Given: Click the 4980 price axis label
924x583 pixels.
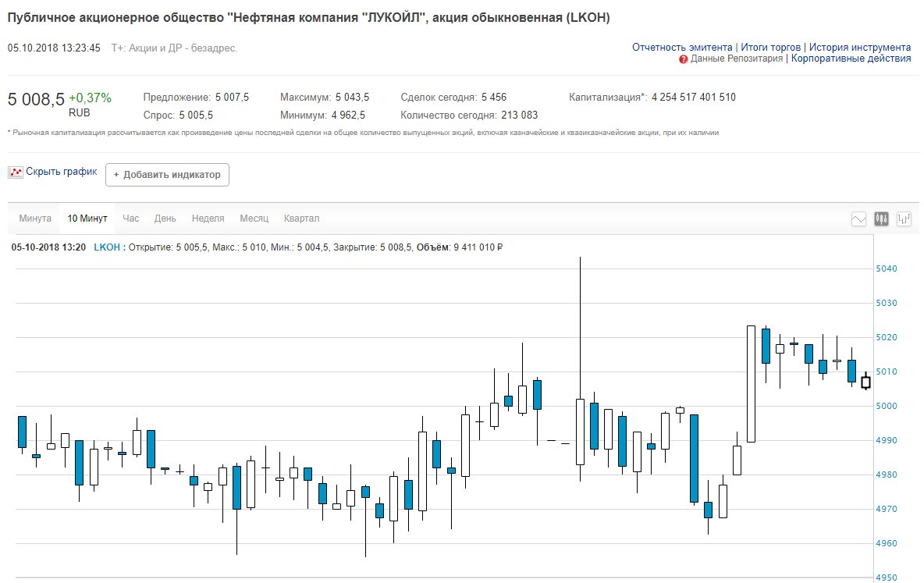Looking at the screenshot, I should point(887,475).
